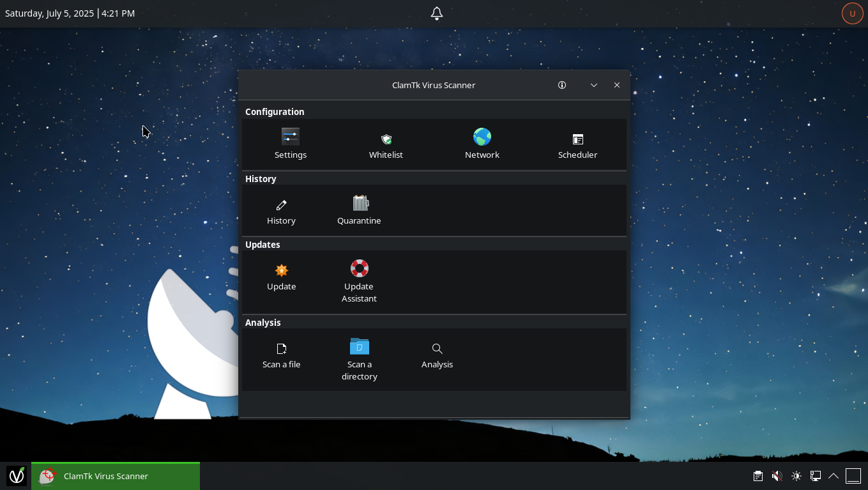Click the Update signatures icon

(281, 270)
